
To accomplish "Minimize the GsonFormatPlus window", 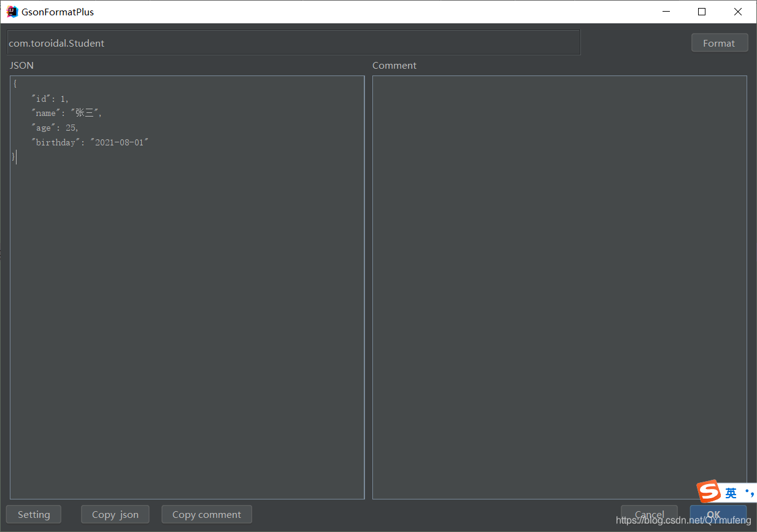I will (x=666, y=12).
